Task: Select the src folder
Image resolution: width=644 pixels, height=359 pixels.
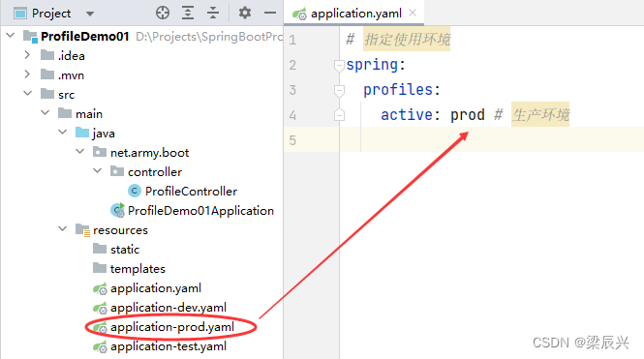Action: 66,95
